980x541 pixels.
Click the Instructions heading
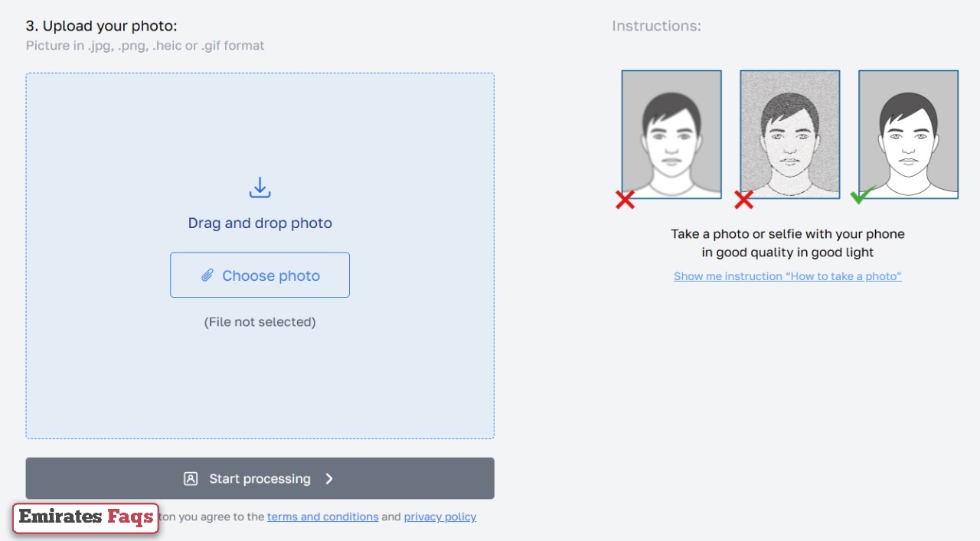[656, 25]
